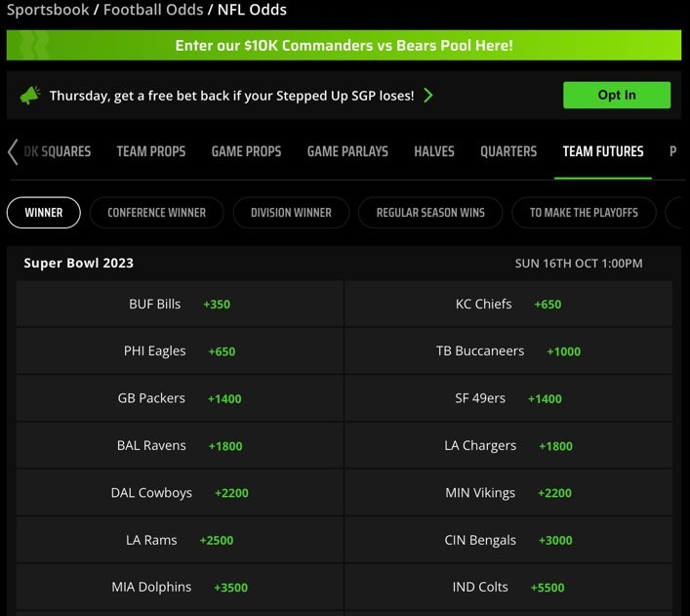Open the Game Parlays tab
The image size is (690, 616).
click(x=347, y=151)
